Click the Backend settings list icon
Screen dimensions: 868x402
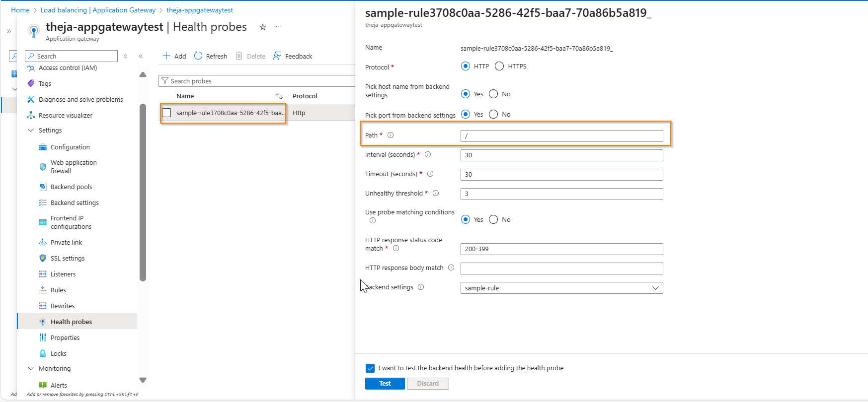pyautogui.click(x=43, y=203)
